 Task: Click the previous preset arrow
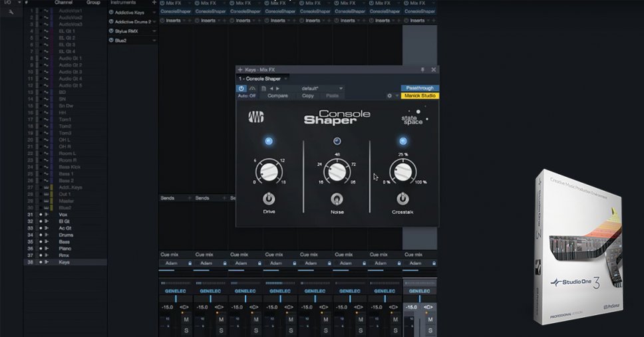(x=271, y=88)
